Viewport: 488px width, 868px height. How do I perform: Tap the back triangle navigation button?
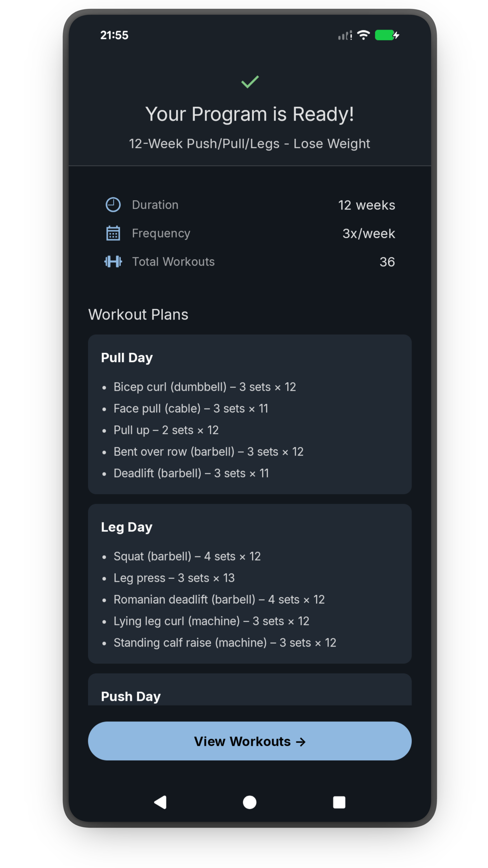(160, 803)
